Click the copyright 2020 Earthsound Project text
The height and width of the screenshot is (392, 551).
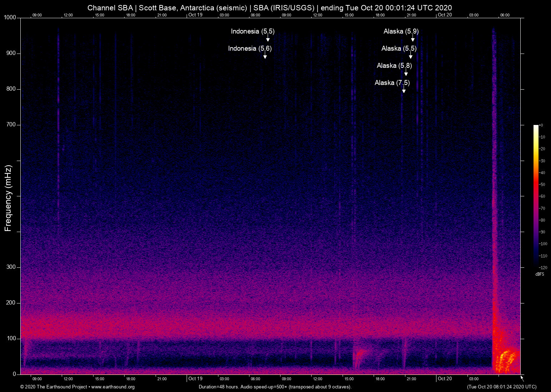point(52,387)
